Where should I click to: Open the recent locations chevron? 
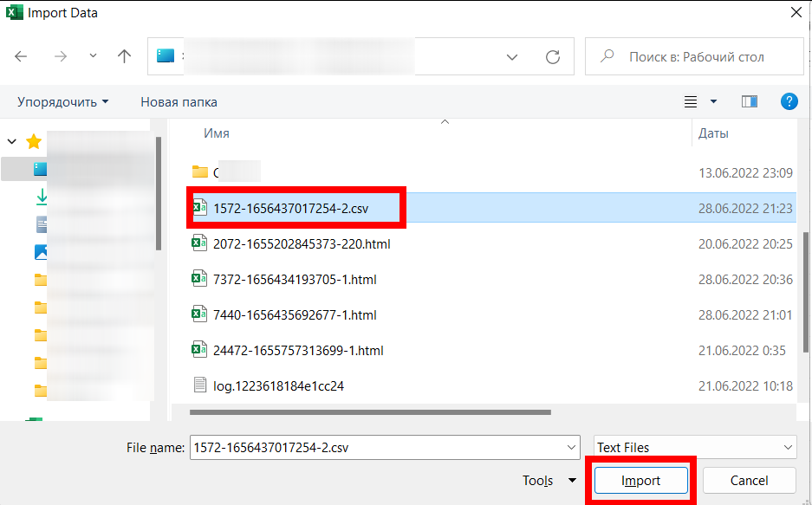pyautogui.click(x=93, y=55)
